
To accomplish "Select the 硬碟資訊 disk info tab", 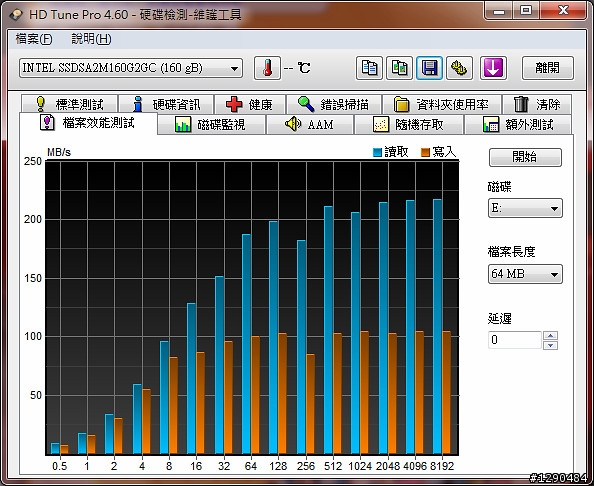I will click(166, 104).
